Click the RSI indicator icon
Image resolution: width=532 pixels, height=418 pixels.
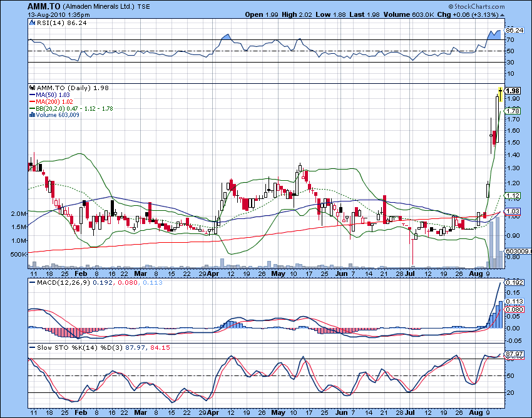coord(32,23)
